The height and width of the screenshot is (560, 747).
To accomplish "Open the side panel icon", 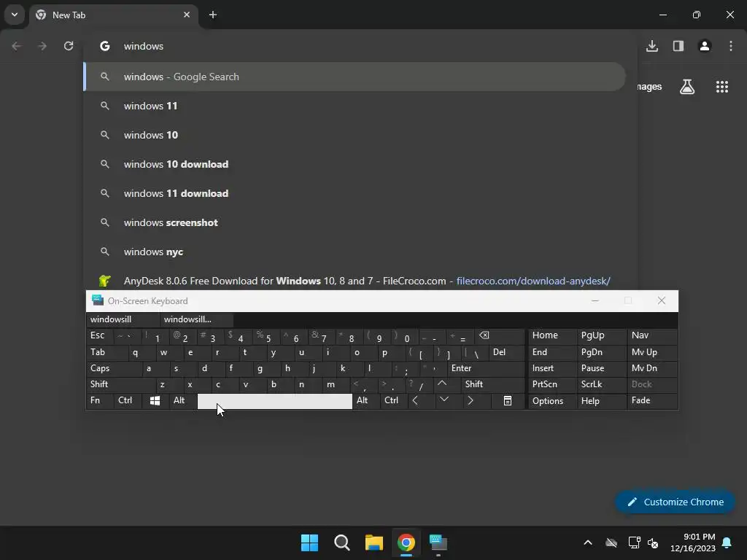I will (x=678, y=46).
